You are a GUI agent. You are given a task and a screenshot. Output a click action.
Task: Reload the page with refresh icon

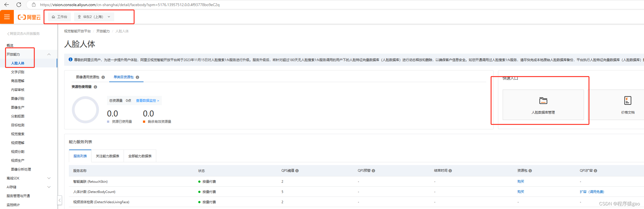19,4
